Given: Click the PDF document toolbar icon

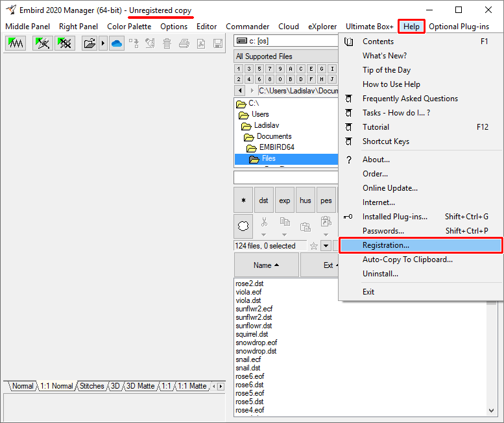Looking at the screenshot, I should point(201,43).
